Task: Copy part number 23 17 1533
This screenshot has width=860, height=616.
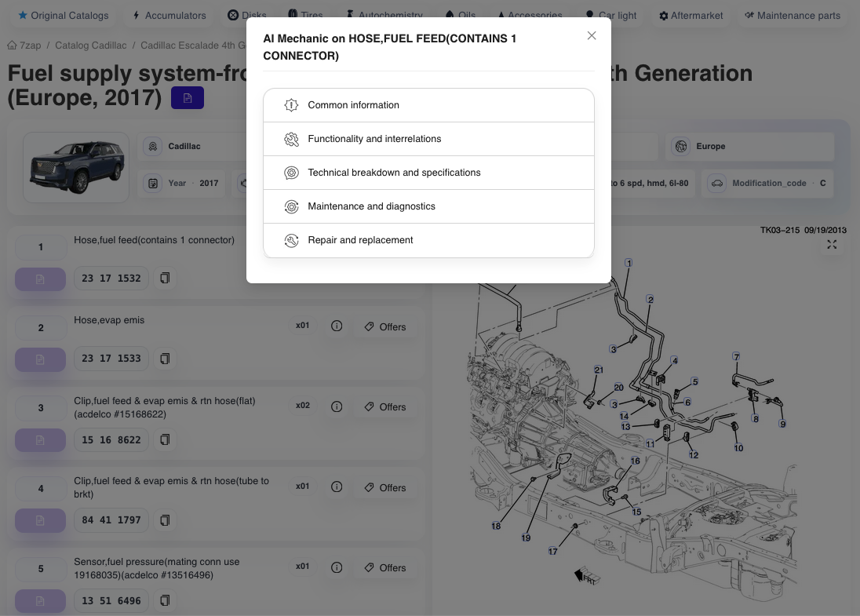Action: click(x=165, y=359)
